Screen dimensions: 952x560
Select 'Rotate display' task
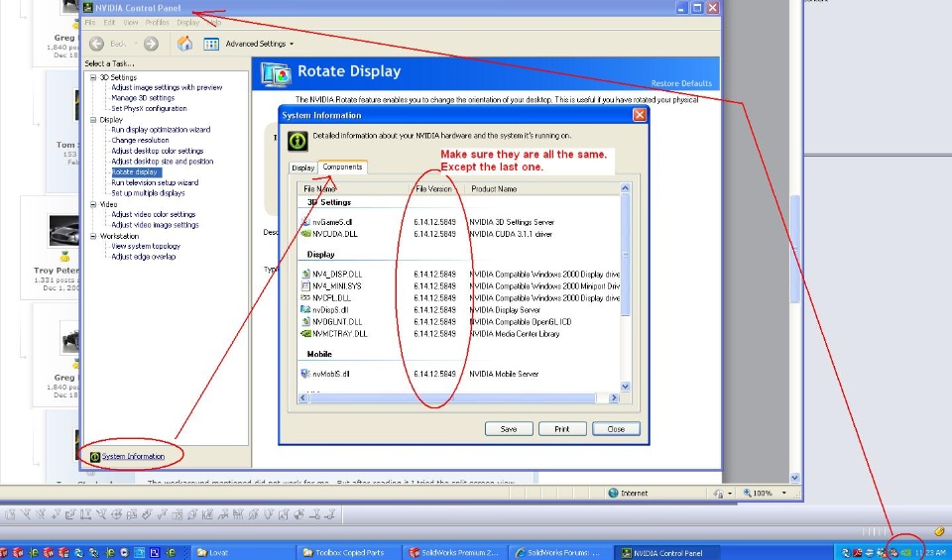(136, 172)
